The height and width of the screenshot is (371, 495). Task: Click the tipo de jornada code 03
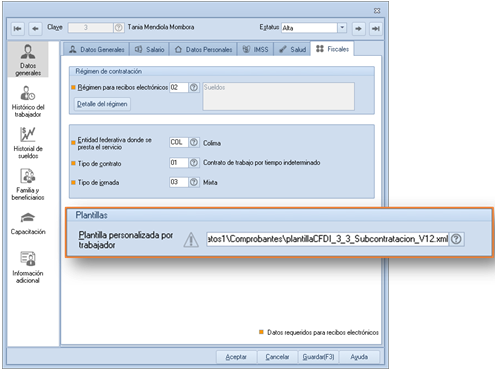click(x=179, y=182)
